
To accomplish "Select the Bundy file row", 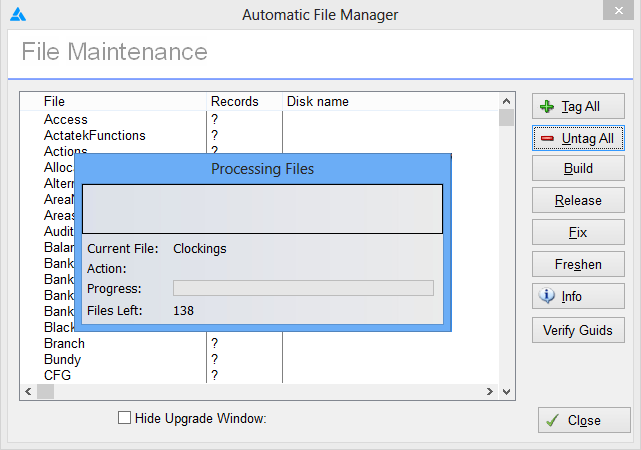I will pos(260,359).
